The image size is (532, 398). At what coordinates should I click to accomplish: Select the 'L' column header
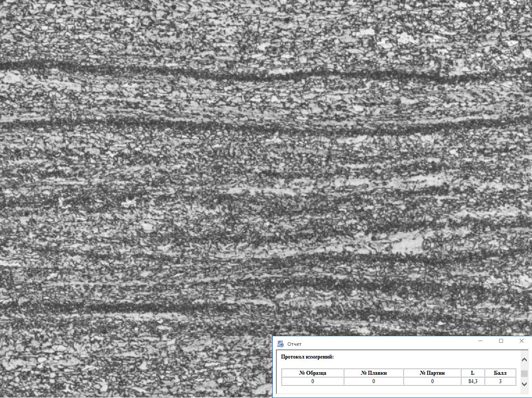point(472,373)
